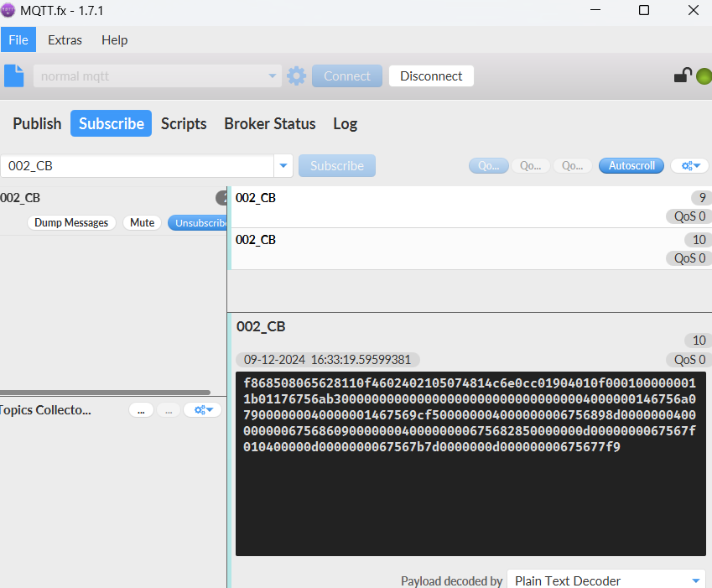Click the unlocked padlock TLS icon

pos(683,75)
